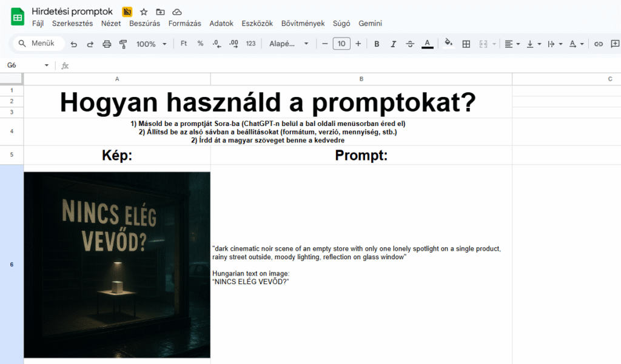621x364 pixels.
Task: Open the borders tool
Action: click(466, 44)
